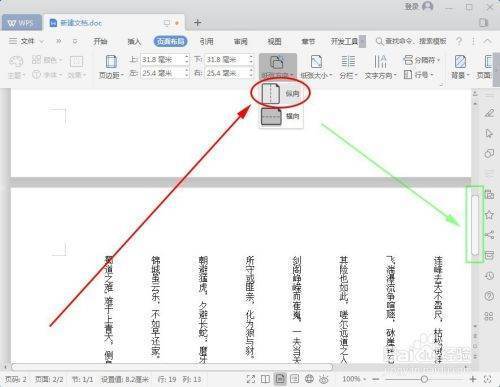
Task: Click the right sidebar pencil edit icon
Action: [489, 113]
